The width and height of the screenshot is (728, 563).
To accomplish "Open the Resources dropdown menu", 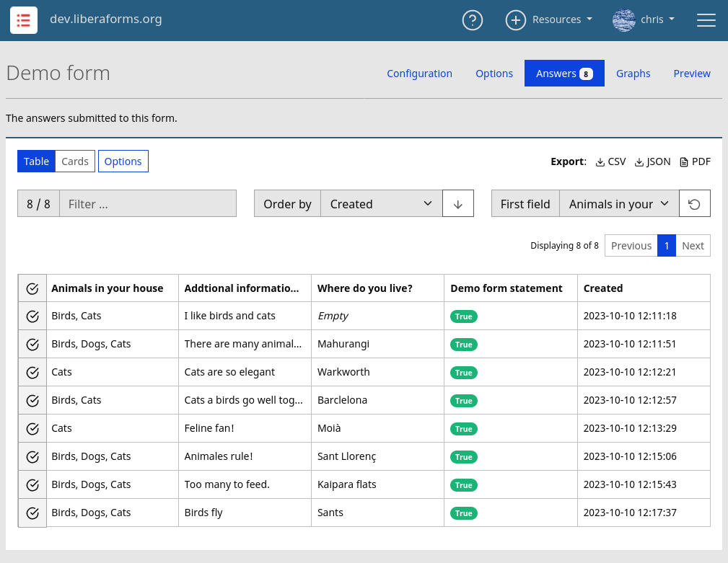I will [x=562, y=20].
